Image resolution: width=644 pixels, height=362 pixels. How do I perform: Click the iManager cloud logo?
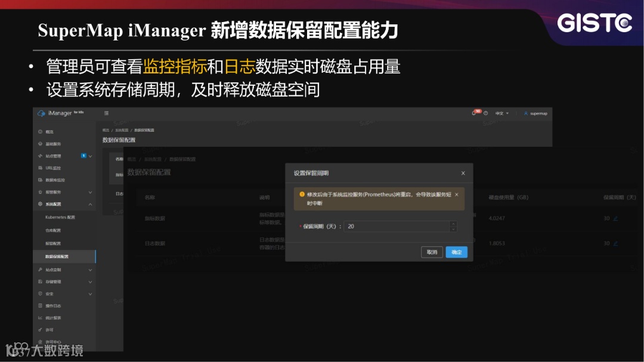coord(42,113)
